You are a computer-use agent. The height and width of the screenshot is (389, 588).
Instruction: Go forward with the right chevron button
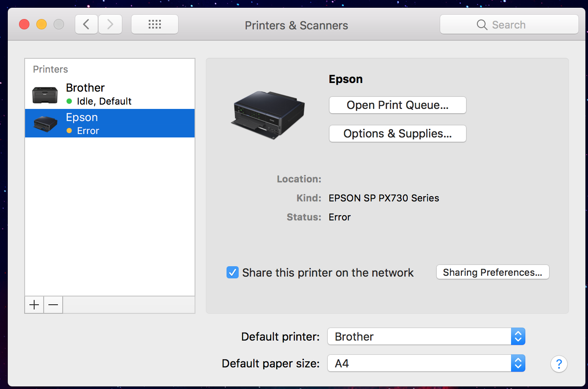(x=110, y=24)
